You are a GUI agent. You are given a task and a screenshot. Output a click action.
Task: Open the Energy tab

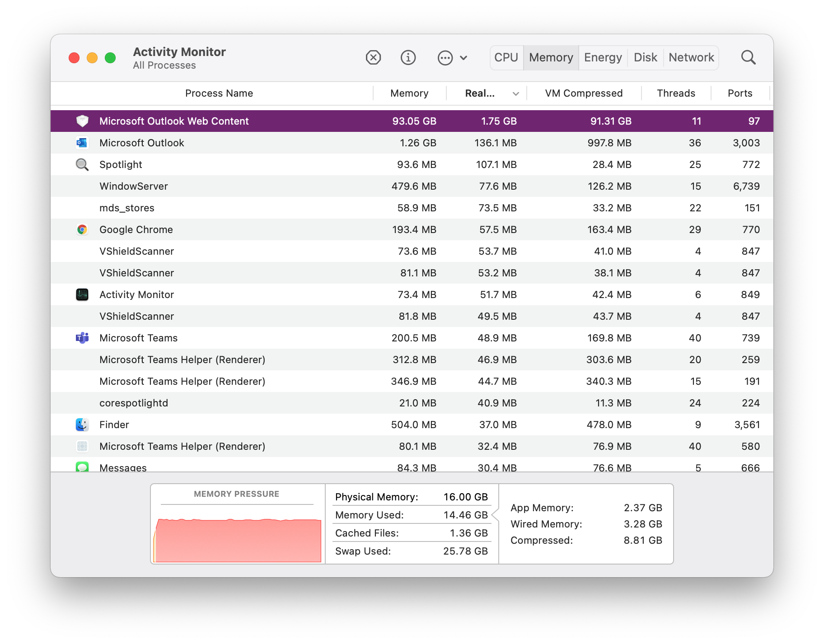pos(603,57)
